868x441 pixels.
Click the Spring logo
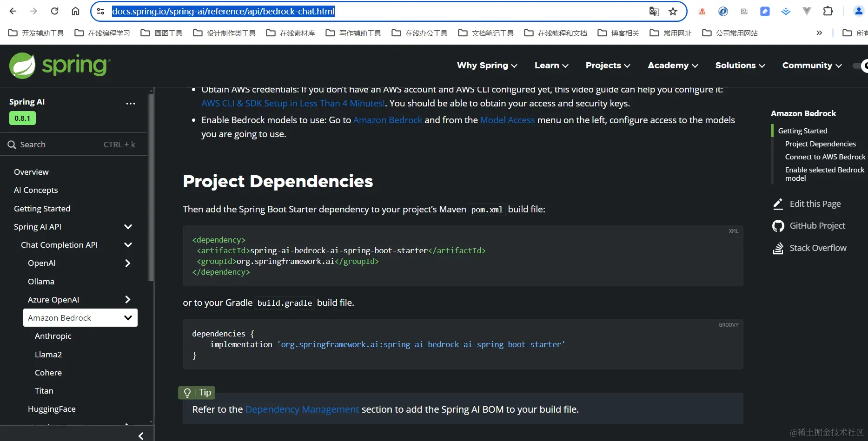[60, 66]
